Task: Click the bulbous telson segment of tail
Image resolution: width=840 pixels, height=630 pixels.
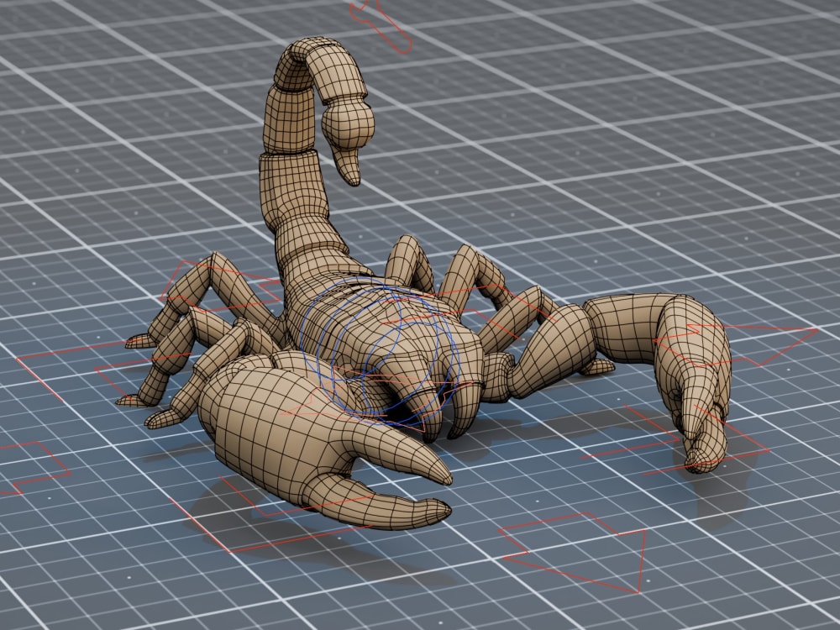Action: click(347, 124)
